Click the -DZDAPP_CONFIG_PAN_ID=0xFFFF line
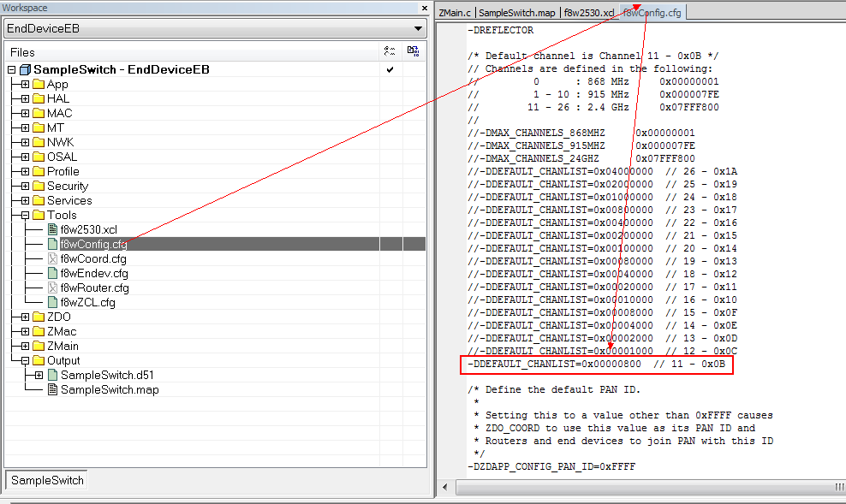Image resolution: width=846 pixels, height=504 pixels. tap(551, 467)
